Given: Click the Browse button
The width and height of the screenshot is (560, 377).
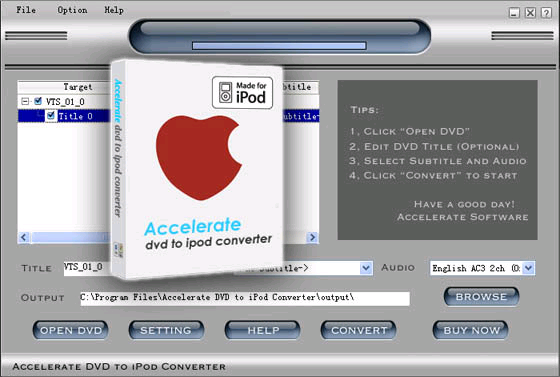Looking at the screenshot, I should pyautogui.click(x=481, y=297).
